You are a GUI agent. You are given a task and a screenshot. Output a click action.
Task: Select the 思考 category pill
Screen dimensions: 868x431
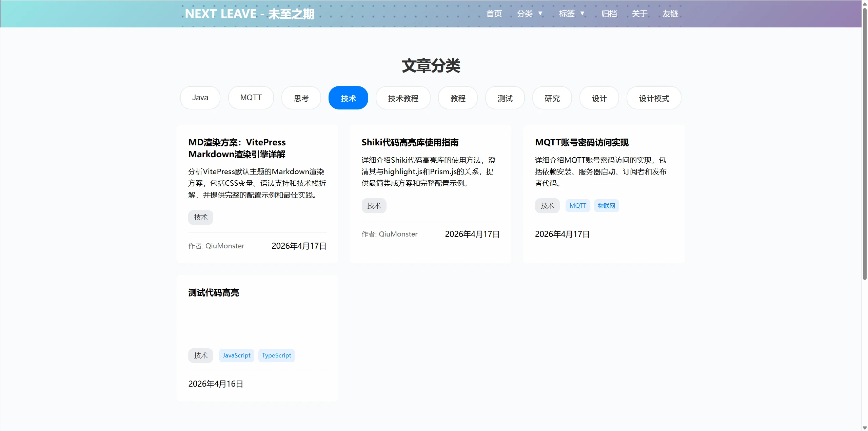coord(301,98)
